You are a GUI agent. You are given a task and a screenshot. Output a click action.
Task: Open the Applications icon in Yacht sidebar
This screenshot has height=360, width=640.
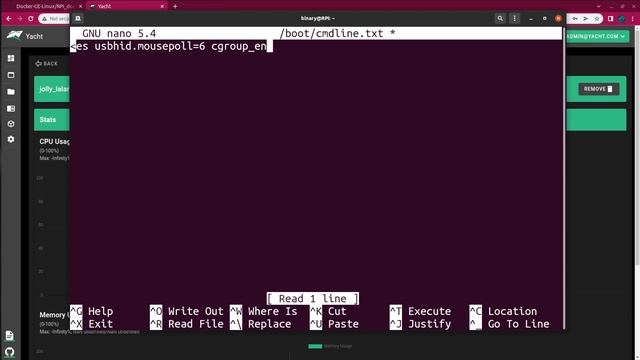[x=11, y=75]
